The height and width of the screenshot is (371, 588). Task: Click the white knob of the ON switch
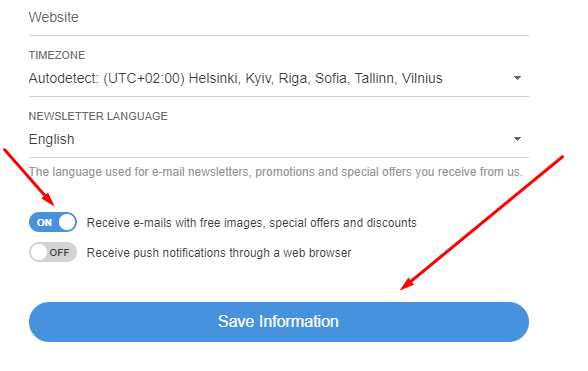(x=67, y=222)
